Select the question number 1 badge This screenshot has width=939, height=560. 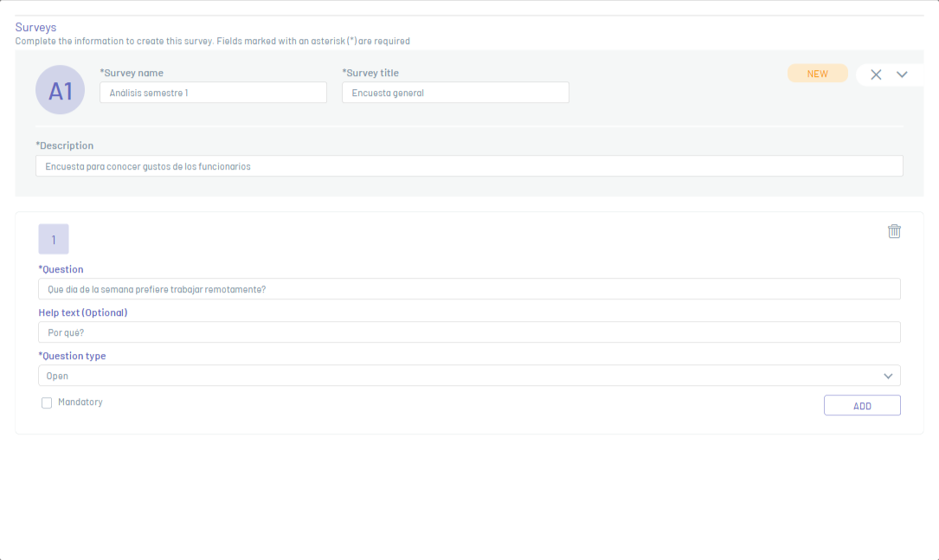tap(54, 239)
